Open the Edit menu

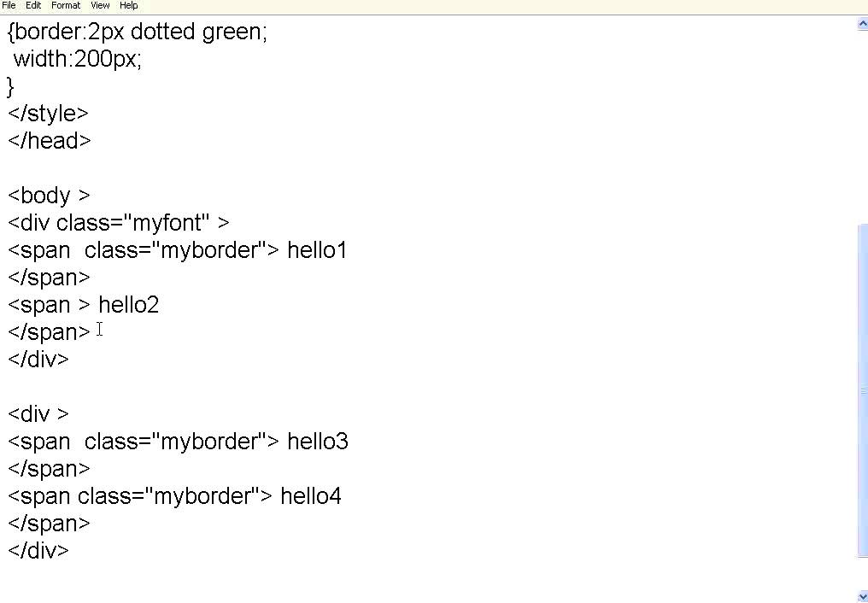pyautogui.click(x=33, y=5)
